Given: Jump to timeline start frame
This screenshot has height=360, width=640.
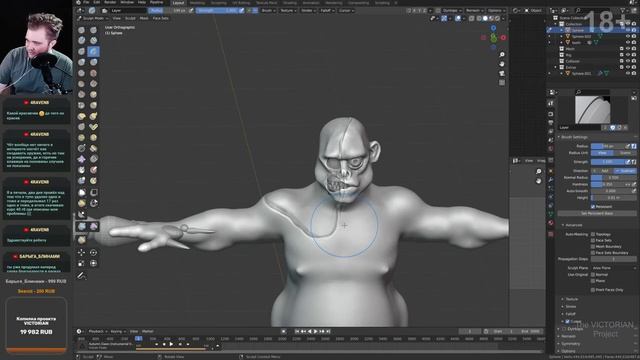Looking at the screenshot, I should coord(297,331).
